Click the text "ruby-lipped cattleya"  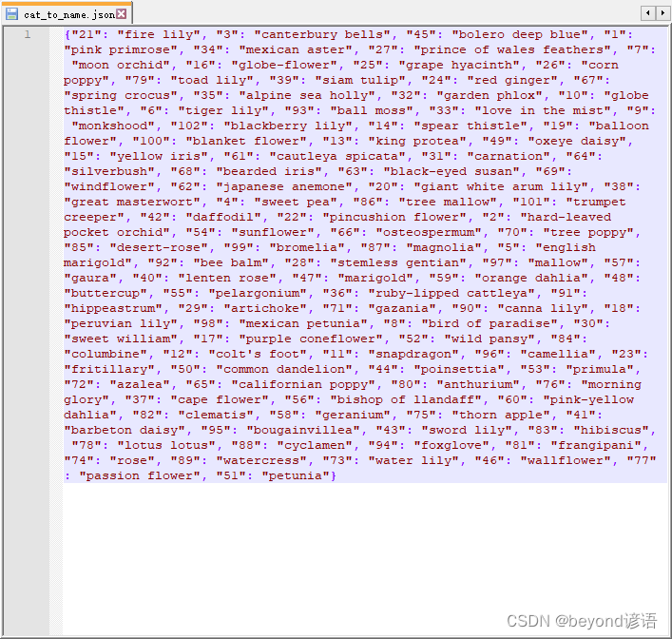point(451,293)
